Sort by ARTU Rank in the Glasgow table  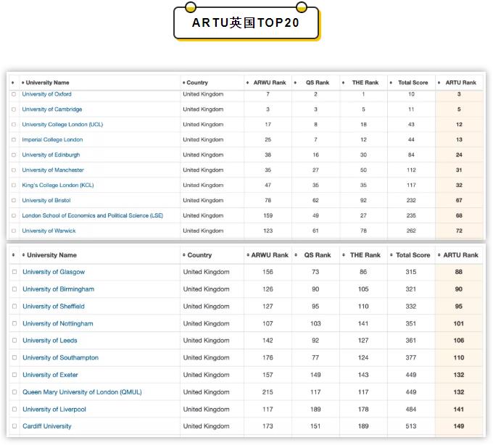point(460,255)
